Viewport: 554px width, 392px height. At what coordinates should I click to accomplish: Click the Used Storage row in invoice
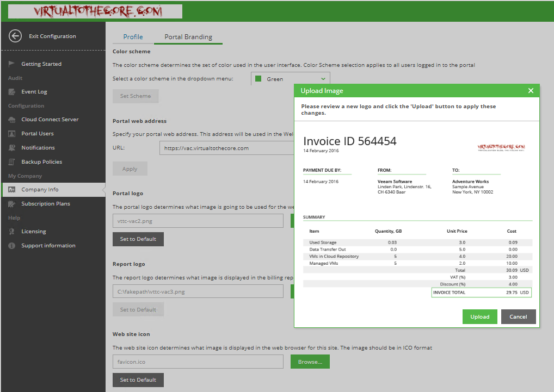coord(417,242)
